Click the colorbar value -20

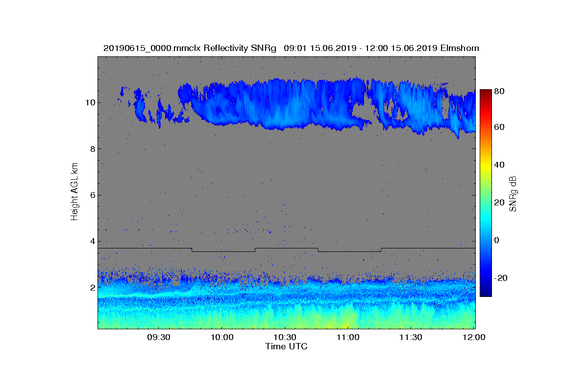(502, 278)
